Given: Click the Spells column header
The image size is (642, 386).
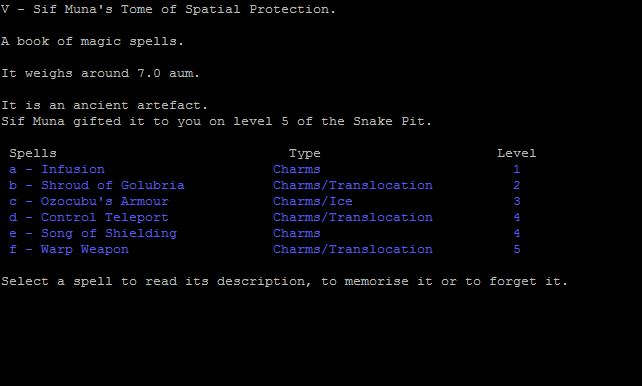Looking at the screenshot, I should click(33, 153).
